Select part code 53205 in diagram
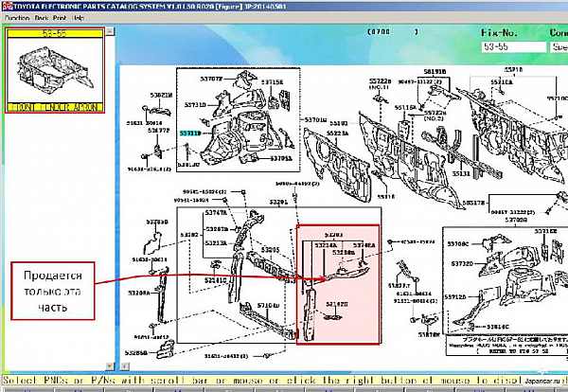The width and height of the screenshot is (568, 392). 270,250
